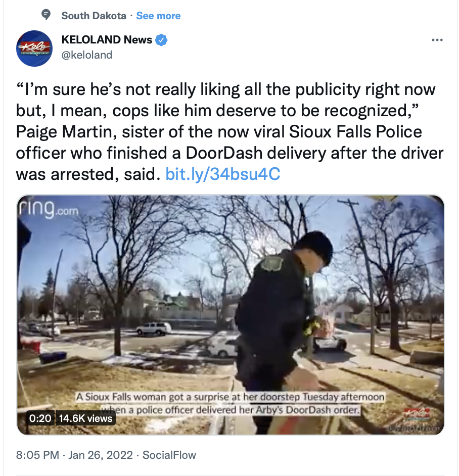Play the Ring doorbell video
The width and height of the screenshot is (459, 476).
click(231, 314)
